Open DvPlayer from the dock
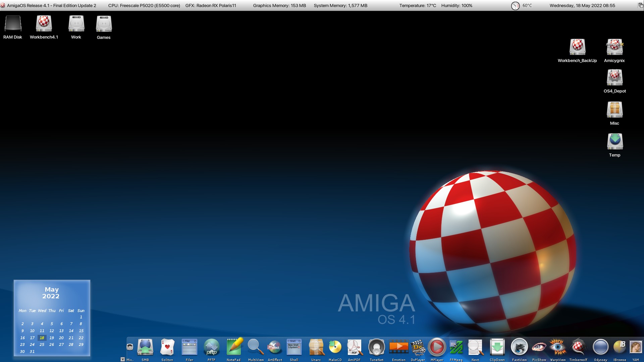 click(418, 348)
